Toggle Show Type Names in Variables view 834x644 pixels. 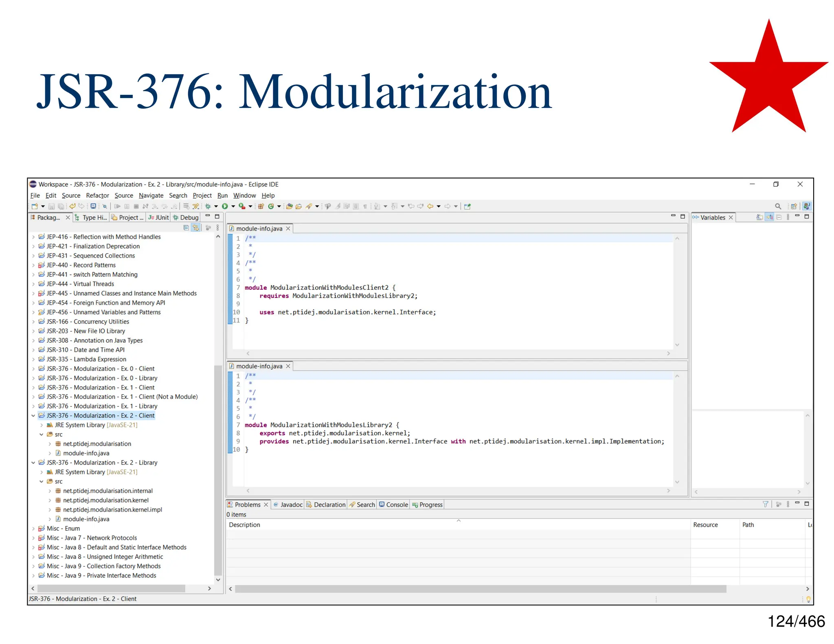[x=759, y=217]
